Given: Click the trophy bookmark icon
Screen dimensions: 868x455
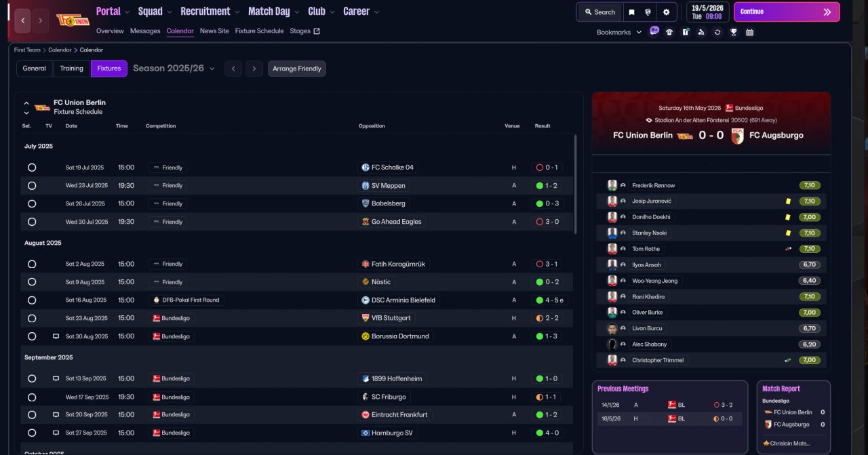Looking at the screenshot, I should tap(734, 32).
